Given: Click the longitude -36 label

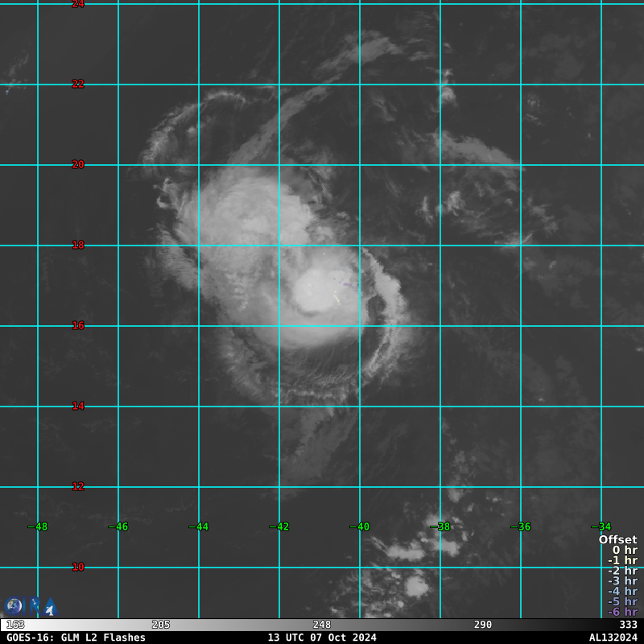Looking at the screenshot, I should pyautogui.click(x=520, y=527).
